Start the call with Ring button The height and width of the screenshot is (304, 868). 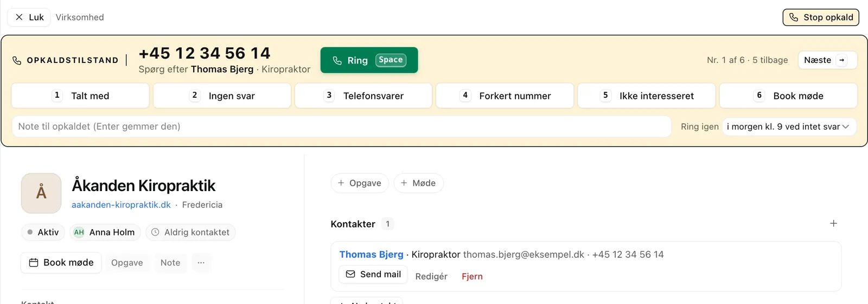point(369,60)
